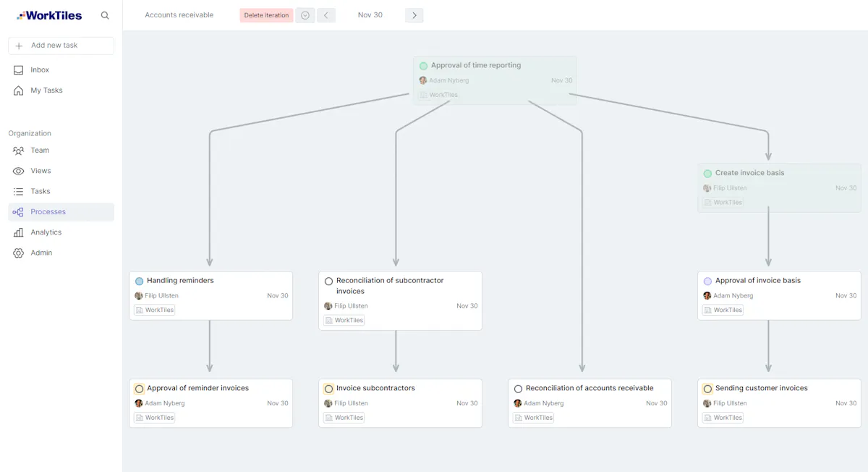Toggle status circle of Reconciliation of accounts receivable
The height and width of the screenshot is (472, 868).
(518, 389)
